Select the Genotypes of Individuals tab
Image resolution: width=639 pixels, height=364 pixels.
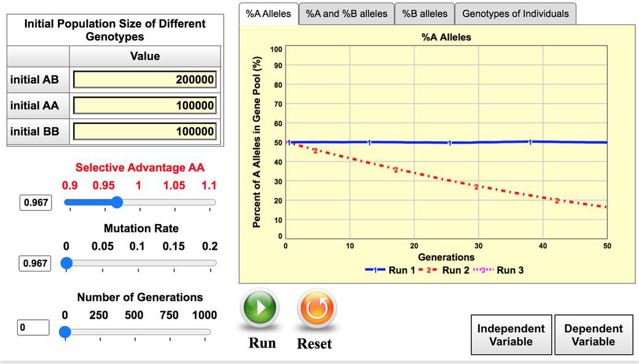pyautogui.click(x=515, y=14)
